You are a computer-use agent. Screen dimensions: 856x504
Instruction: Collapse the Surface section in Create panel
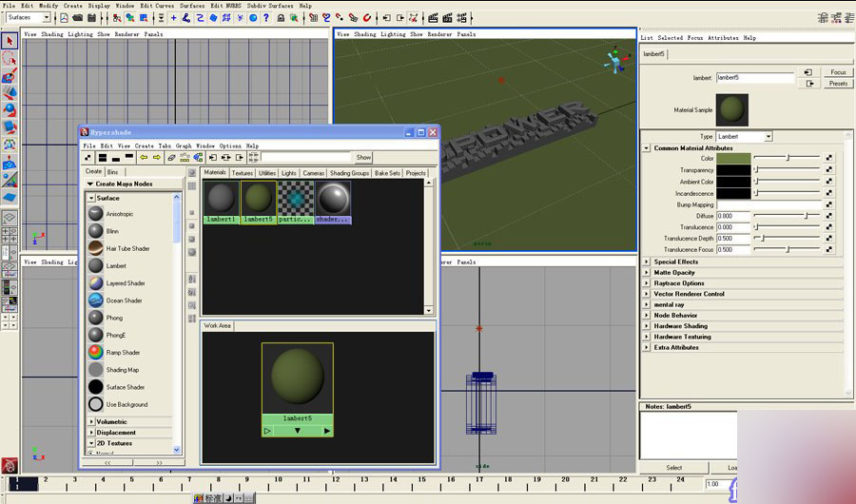coord(92,198)
